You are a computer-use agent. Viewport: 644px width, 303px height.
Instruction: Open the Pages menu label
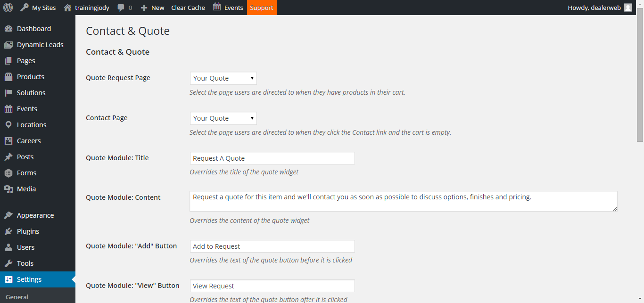coord(26,61)
